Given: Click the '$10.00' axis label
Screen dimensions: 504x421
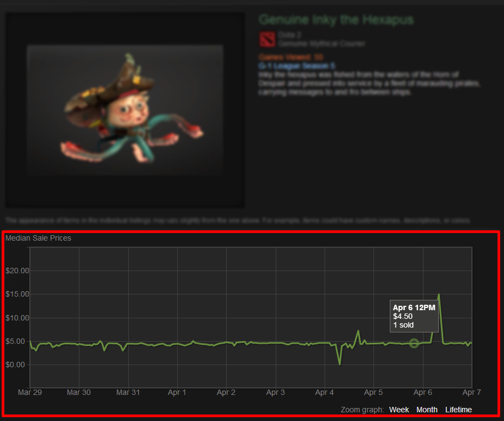Looking at the screenshot, I should pos(17,318).
